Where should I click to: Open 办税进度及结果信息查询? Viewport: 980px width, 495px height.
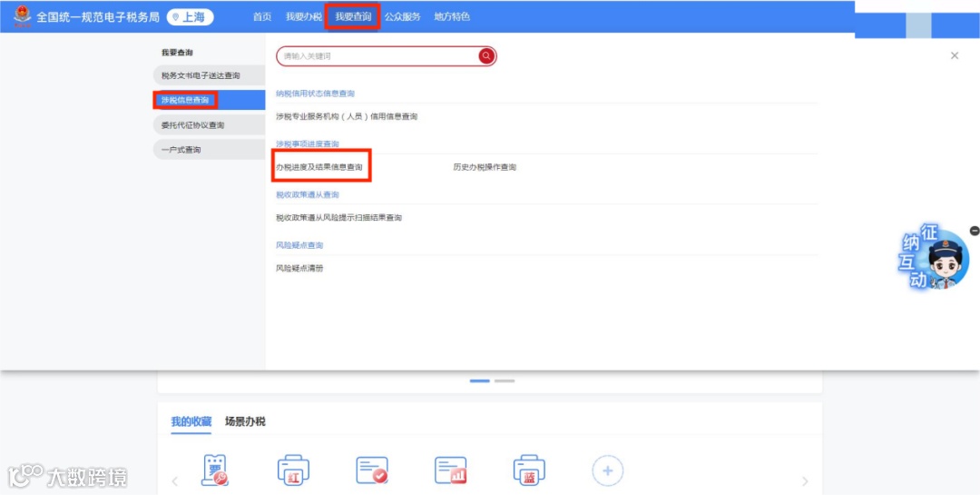coord(319,167)
